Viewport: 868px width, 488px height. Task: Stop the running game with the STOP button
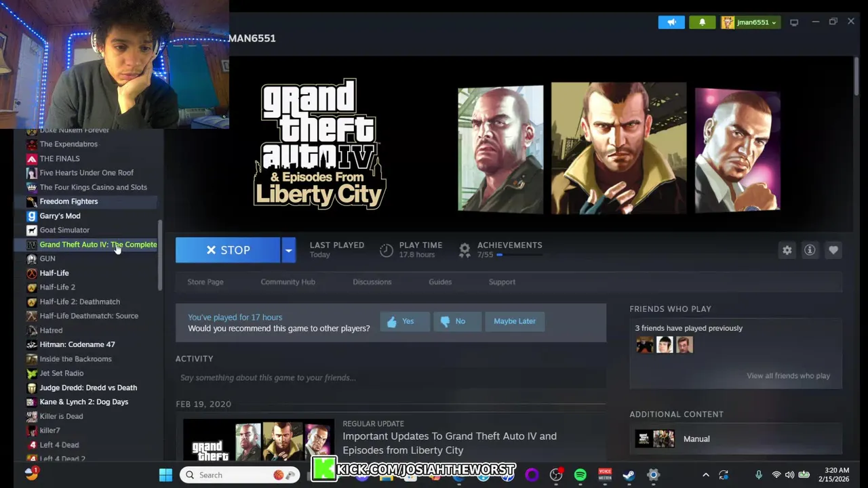tap(228, 250)
